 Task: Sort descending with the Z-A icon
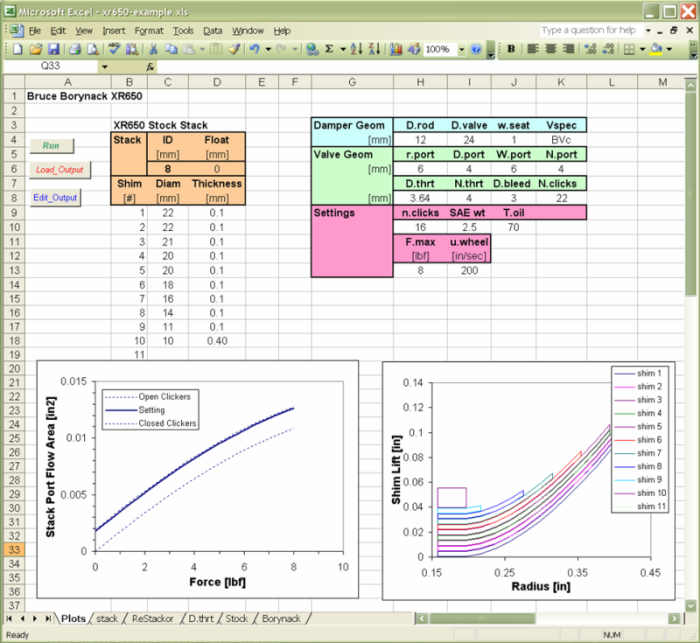(x=374, y=49)
